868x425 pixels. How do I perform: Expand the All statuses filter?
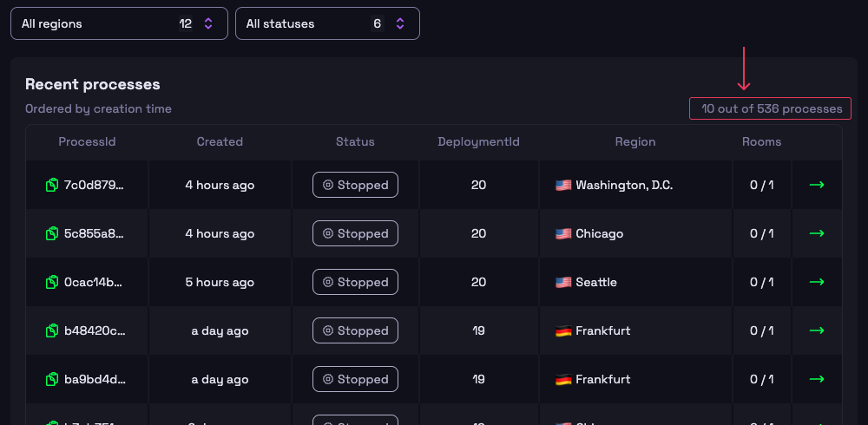coord(327,23)
